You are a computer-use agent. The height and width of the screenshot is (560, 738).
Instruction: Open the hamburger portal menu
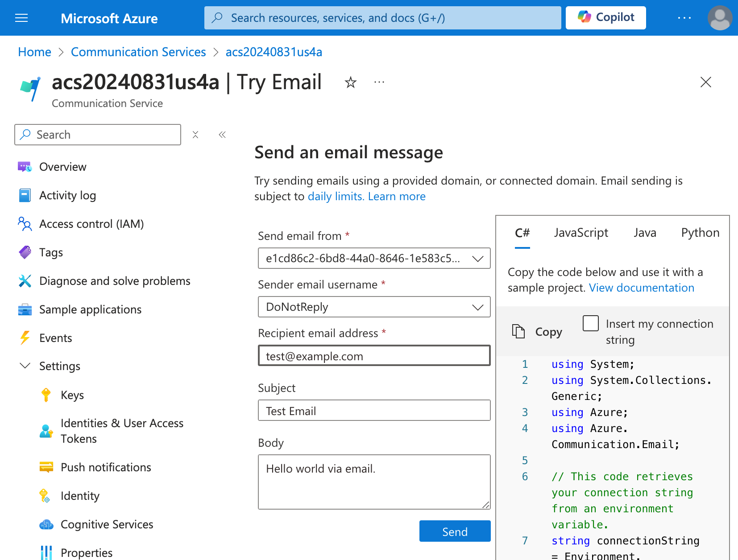(21, 18)
